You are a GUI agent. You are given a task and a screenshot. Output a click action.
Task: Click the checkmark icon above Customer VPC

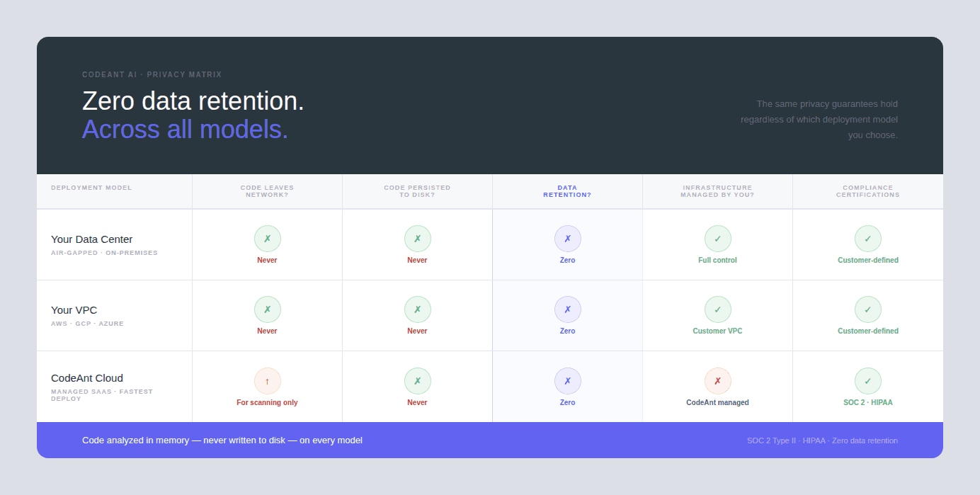tap(717, 309)
